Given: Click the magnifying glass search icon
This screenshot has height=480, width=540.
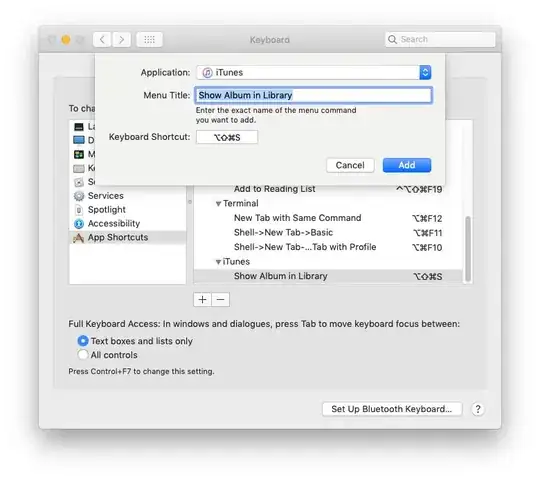Looking at the screenshot, I should coord(392,39).
